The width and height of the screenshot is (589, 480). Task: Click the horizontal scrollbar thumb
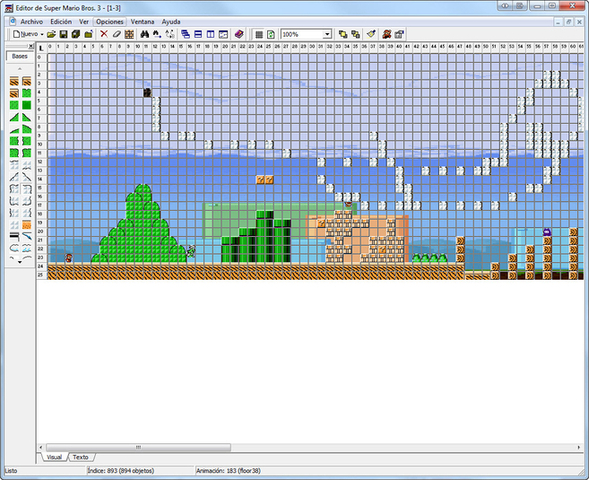(138, 447)
